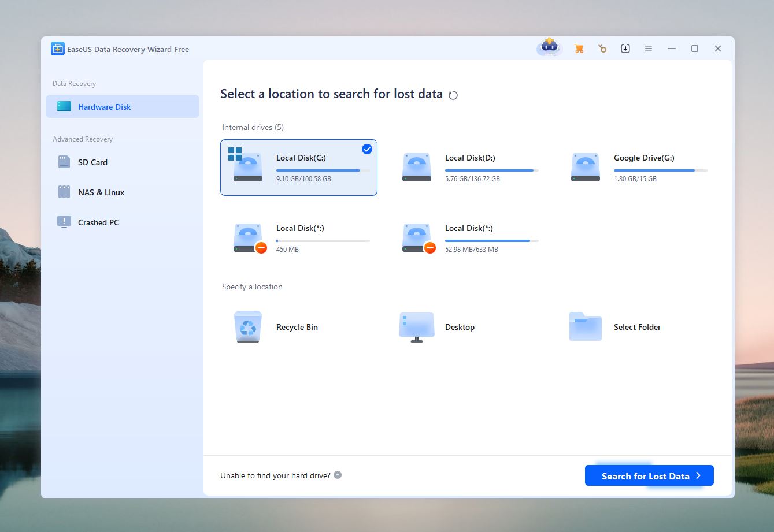Click the 633 MB Local Disk(*:) drive icon
This screenshot has height=532, width=774.
tap(416, 238)
